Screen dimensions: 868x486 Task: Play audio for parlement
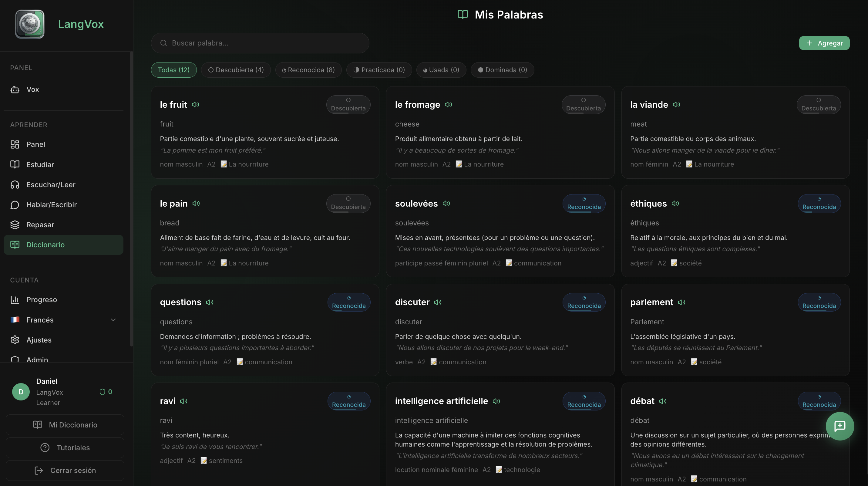tap(681, 302)
